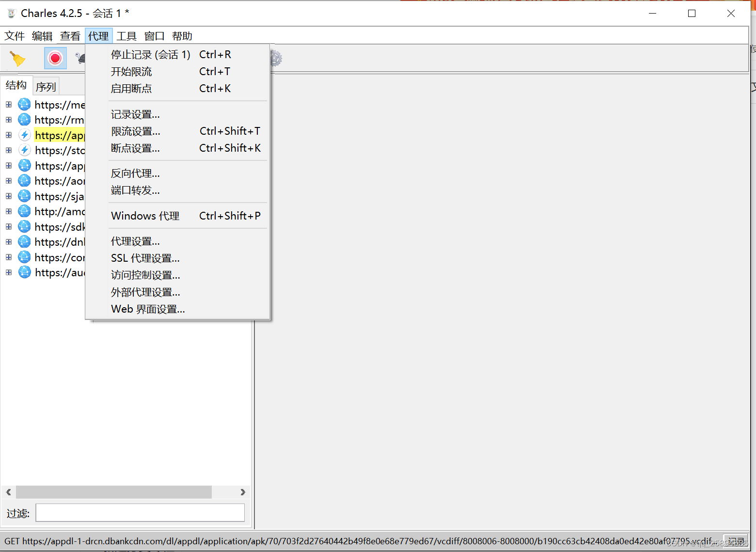Click the horizontal scrollbar thumb
756x552 pixels.
(x=114, y=492)
